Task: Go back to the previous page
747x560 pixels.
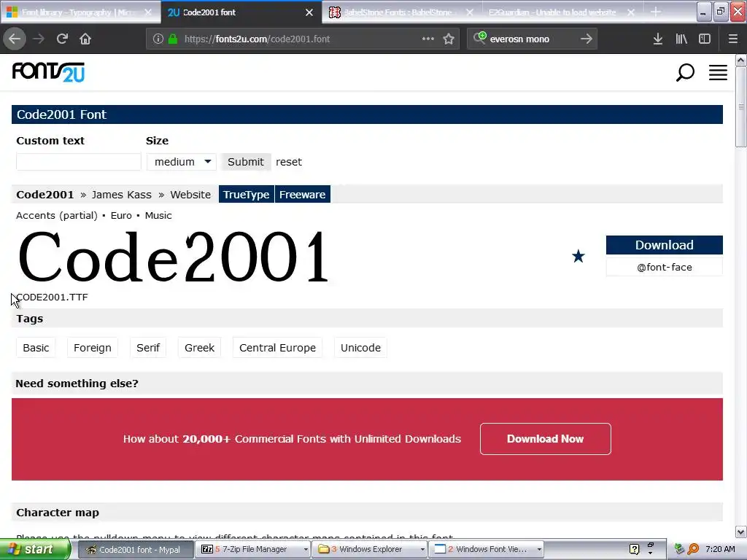Action: tap(15, 39)
